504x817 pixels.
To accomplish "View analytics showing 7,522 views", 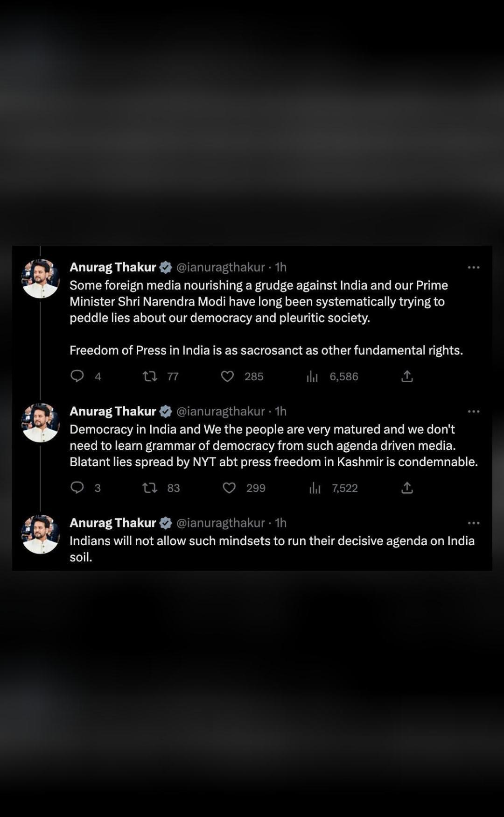I will click(x=315, y=488).
